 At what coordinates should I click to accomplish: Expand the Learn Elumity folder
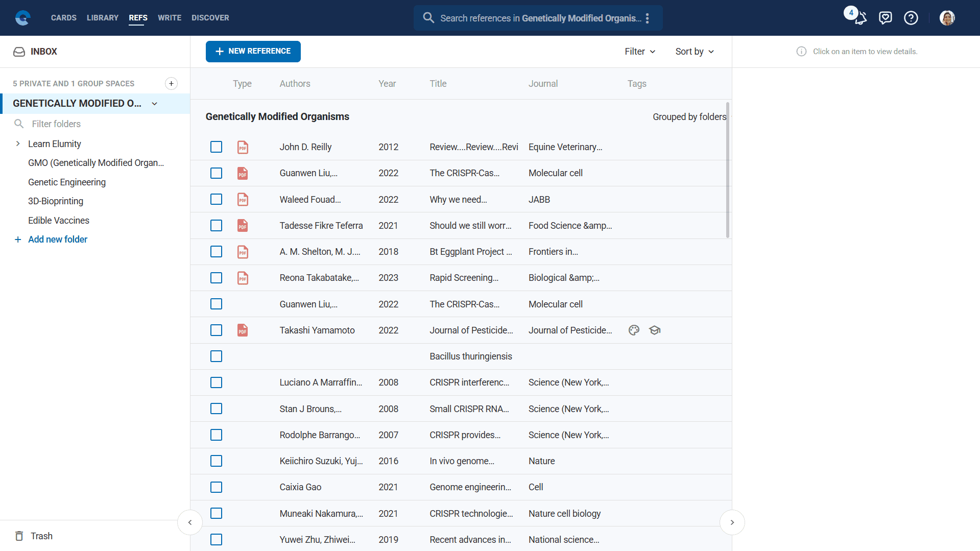[x=18, y=144]
